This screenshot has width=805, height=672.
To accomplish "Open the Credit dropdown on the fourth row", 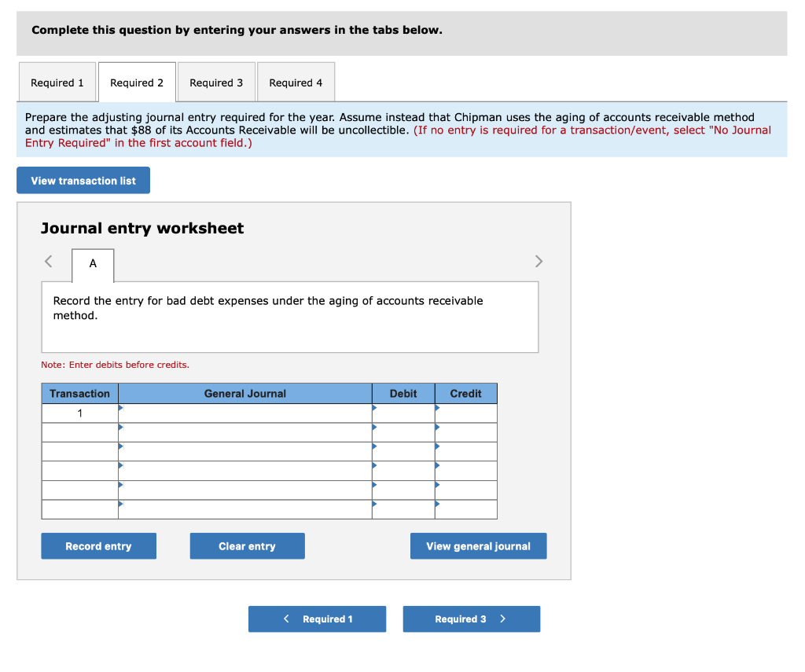I will coord(437,466).
